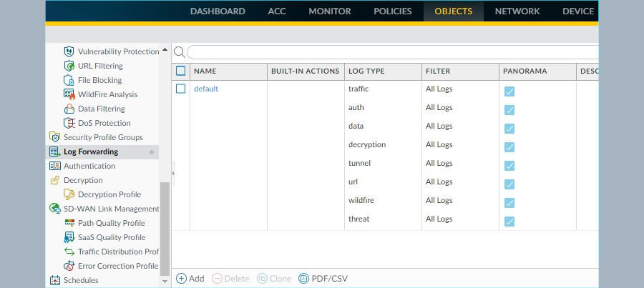Screen dimensions: 644x288
Task: Click the Path Quality Profile icon
Action: (x=69, y=223)
